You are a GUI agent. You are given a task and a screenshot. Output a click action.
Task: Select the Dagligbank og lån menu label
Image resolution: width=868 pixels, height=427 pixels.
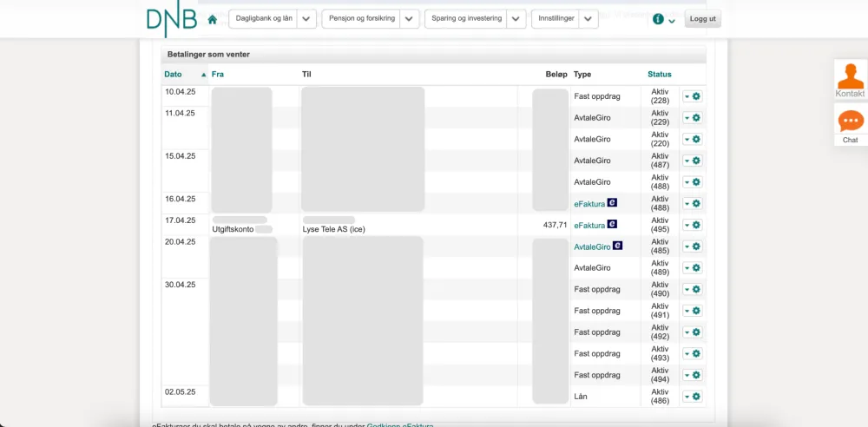coord(264,19)
